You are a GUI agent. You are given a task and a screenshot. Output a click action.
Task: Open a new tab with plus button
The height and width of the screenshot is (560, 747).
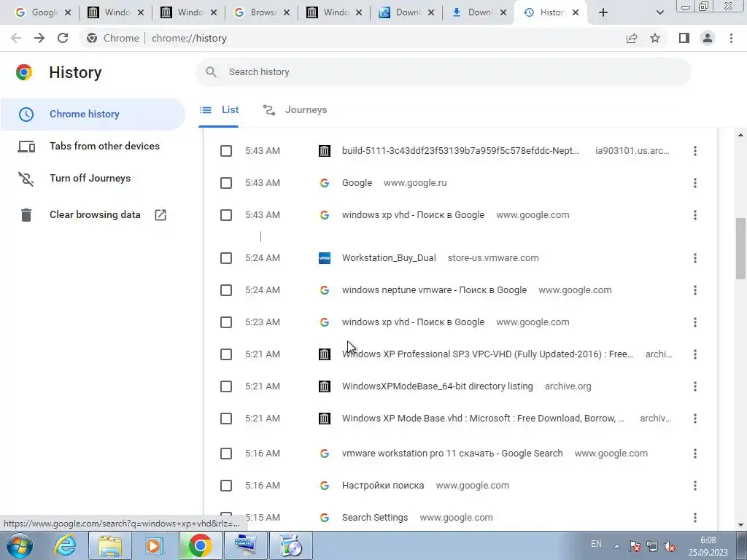pyautogui.click(x=603, y=12)
